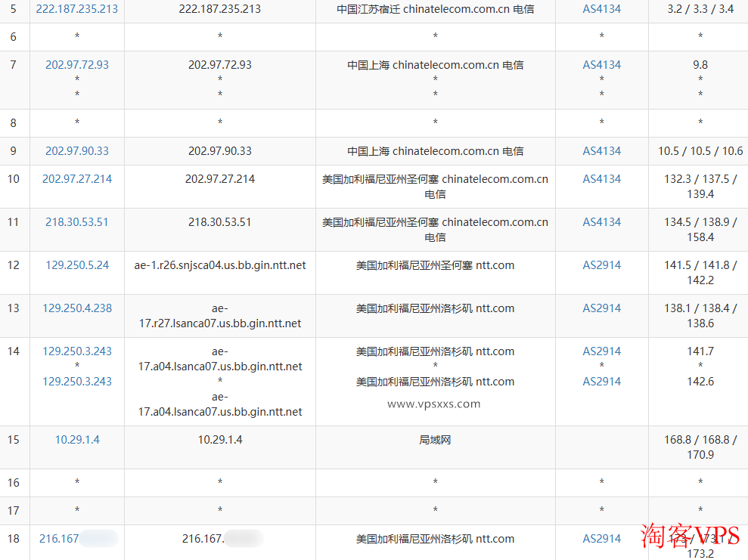Click the red 淘客VPS logo
The height and width of the screenshot is (560, 748).
(690, 536)
